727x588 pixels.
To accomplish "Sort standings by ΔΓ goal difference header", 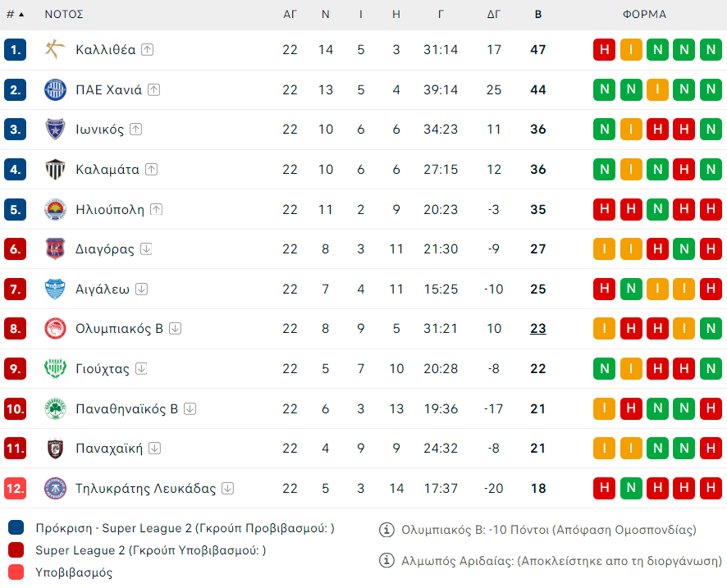I will tap(494, 15).
